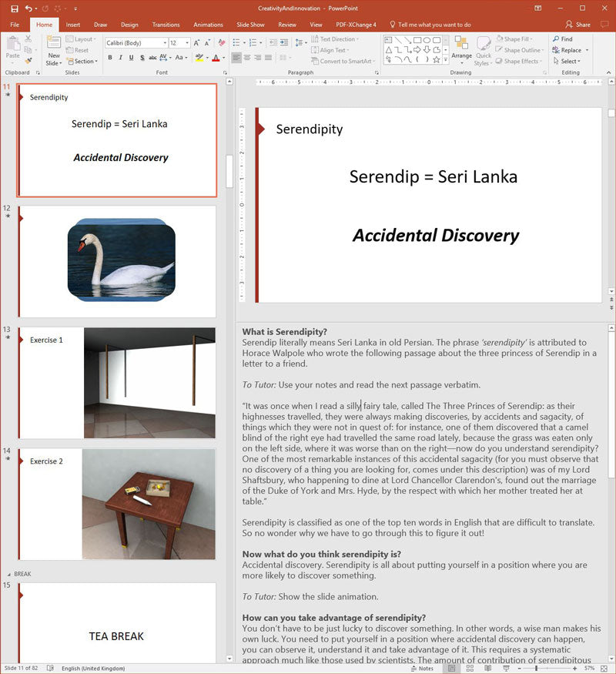
Task: Switch to the Design tab
Action: 129,25
